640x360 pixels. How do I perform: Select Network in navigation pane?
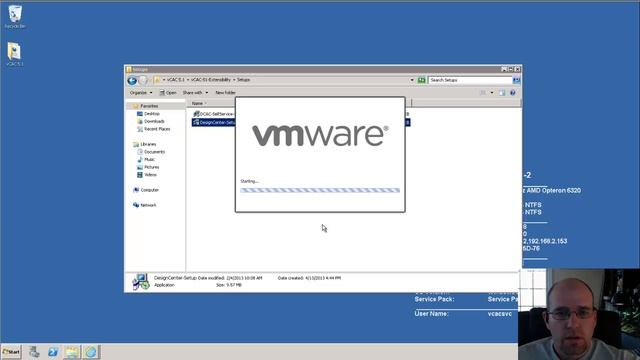pos(148,205)
